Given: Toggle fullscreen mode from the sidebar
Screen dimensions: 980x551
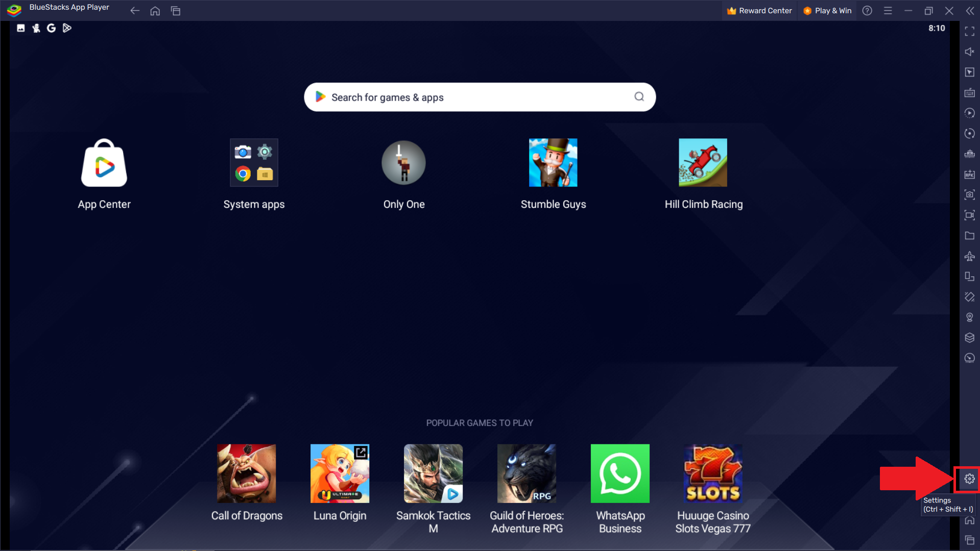Looking at the screenshot, I should 969,32.
